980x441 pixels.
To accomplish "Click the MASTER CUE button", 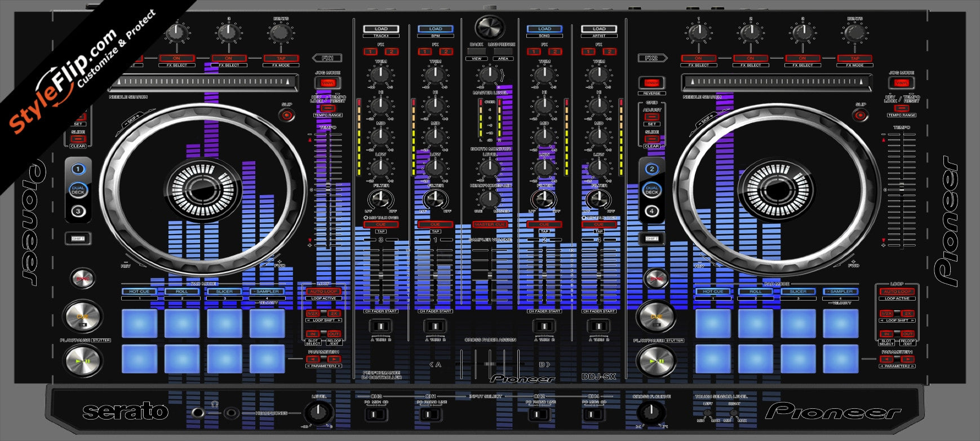I will click(x=490, y=224).
